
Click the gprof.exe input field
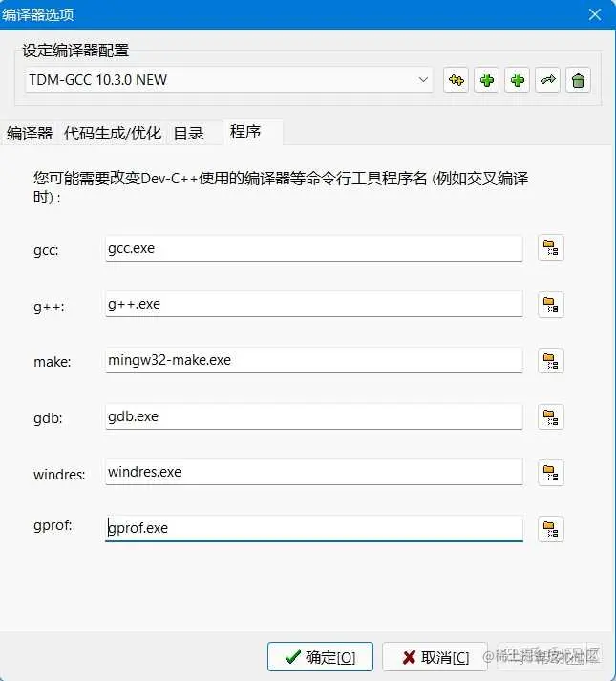313,528
